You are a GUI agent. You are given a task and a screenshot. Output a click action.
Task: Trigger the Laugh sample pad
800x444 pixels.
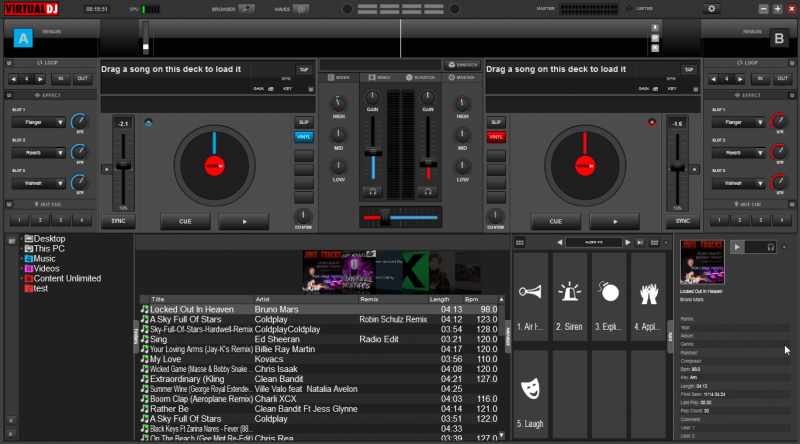coord(530,394)
